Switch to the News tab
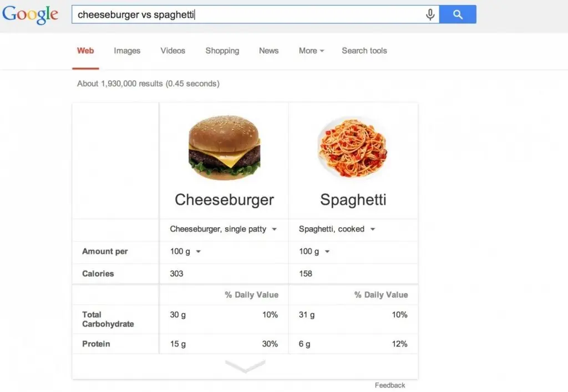 coord(268,50)
